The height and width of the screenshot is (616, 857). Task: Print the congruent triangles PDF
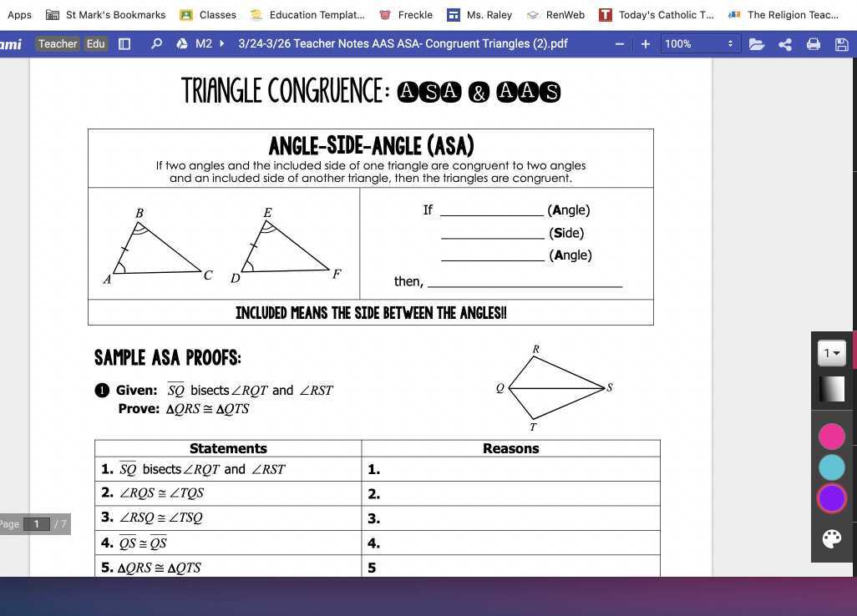pyautogui.click(x=813, y=43)
